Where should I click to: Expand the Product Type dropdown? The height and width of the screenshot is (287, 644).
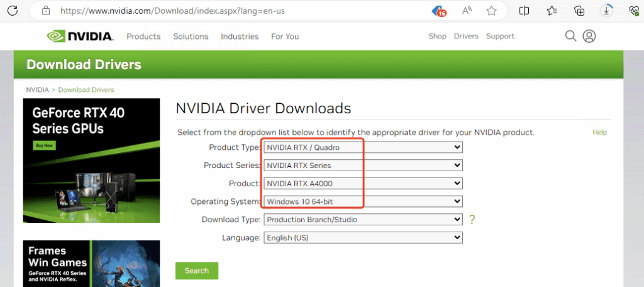click(x=363, y=147)
